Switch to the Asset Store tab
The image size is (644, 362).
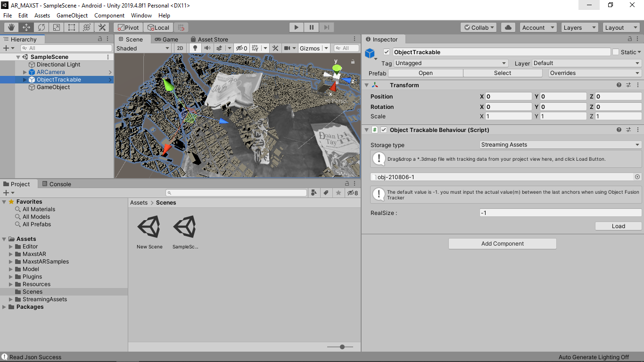pyautogui.click(x=209, y=39)
